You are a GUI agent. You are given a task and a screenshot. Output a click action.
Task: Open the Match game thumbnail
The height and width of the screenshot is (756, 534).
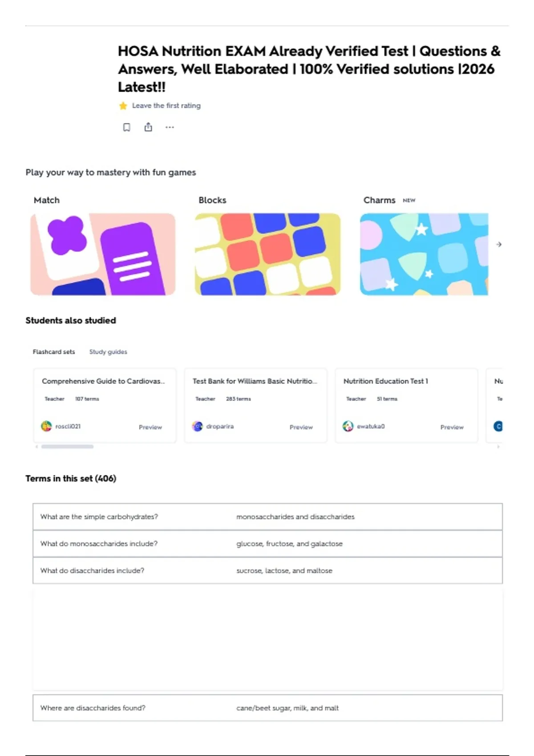click(x=103, y=254)
